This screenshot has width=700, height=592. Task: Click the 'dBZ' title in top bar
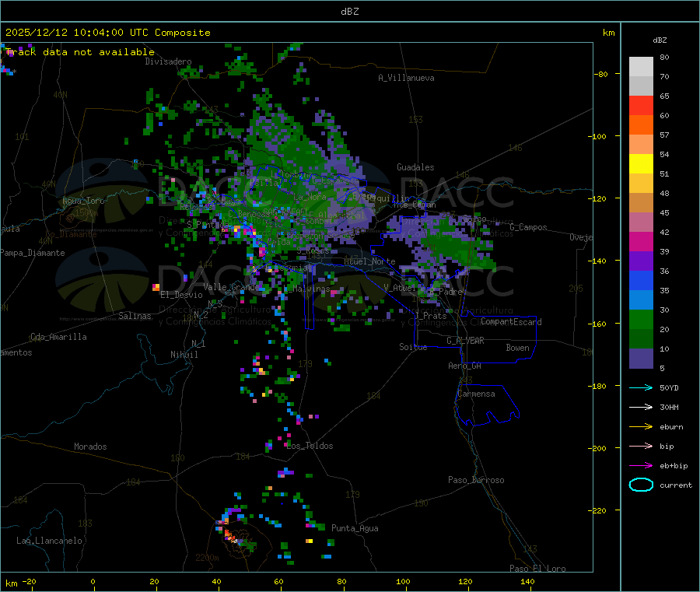(x=349, y=12)
